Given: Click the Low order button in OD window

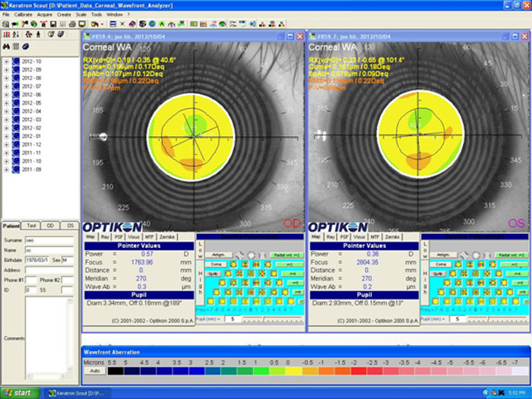Looking at the screenshot, I should (200, 250).
